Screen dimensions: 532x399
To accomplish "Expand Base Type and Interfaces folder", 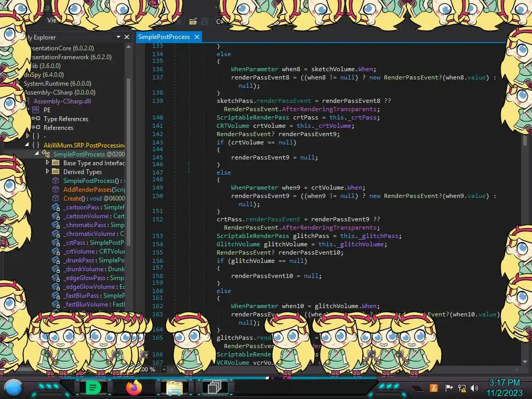I will pyautogui.click(x=47, y=163).
